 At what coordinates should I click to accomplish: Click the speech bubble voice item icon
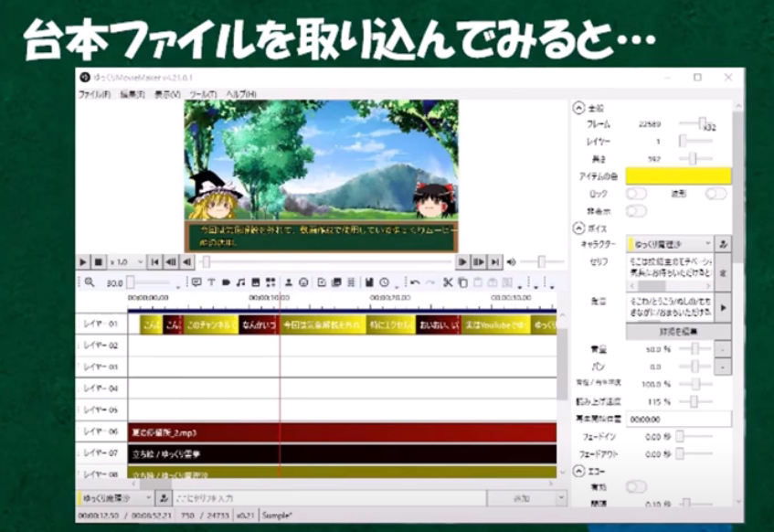point(196,283)
